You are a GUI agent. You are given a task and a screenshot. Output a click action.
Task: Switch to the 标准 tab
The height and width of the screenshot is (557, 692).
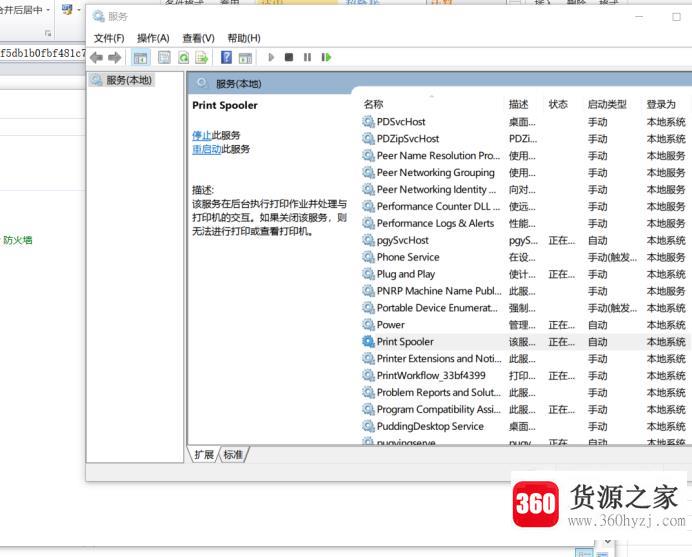233,455
